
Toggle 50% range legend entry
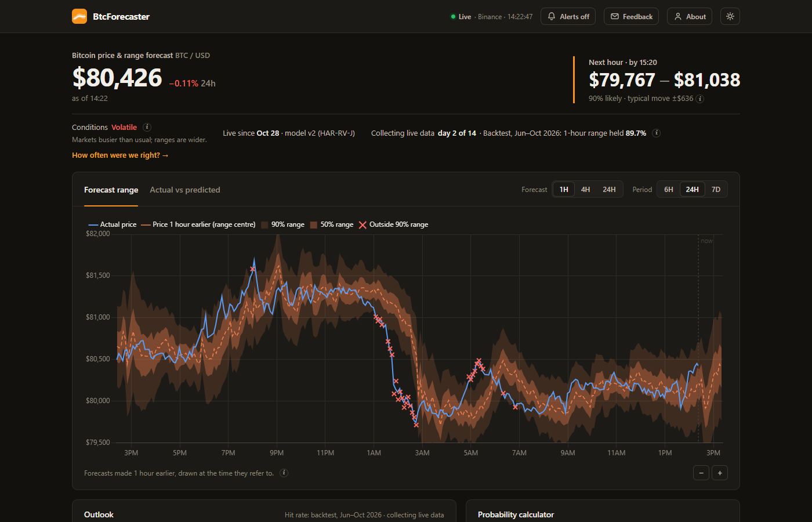click(x=332, y=224)
